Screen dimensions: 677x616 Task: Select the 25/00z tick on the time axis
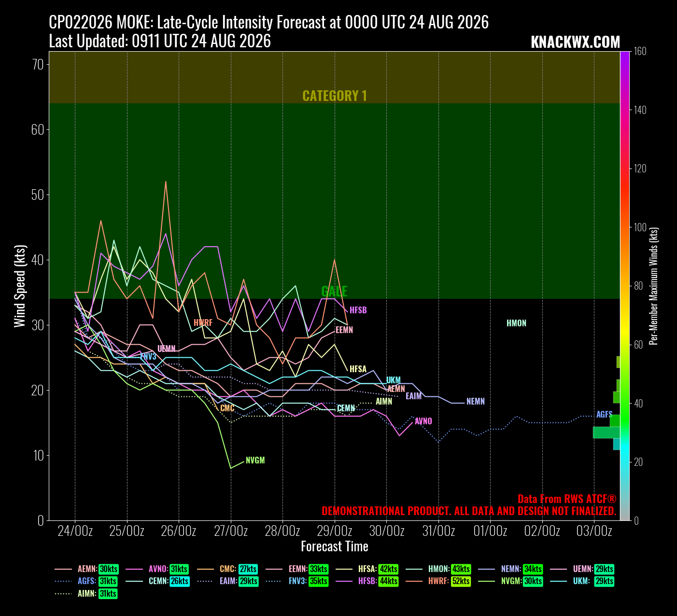pos(127,532)
